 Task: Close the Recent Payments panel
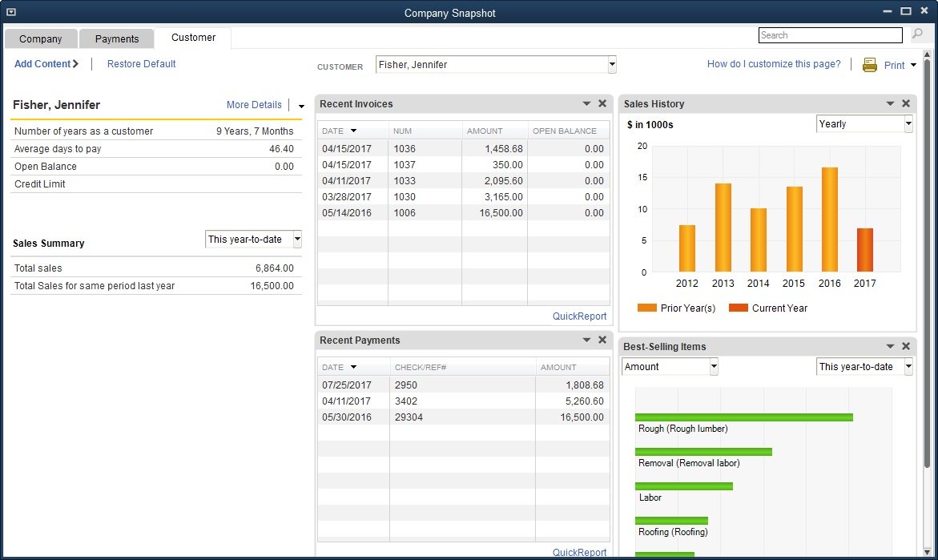[602, 340]
